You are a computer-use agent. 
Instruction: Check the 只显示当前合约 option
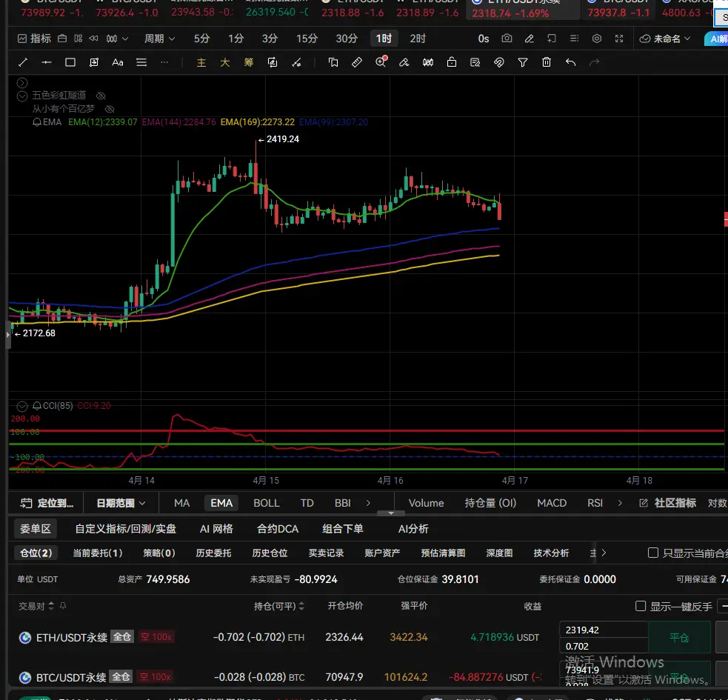[653, 553]
